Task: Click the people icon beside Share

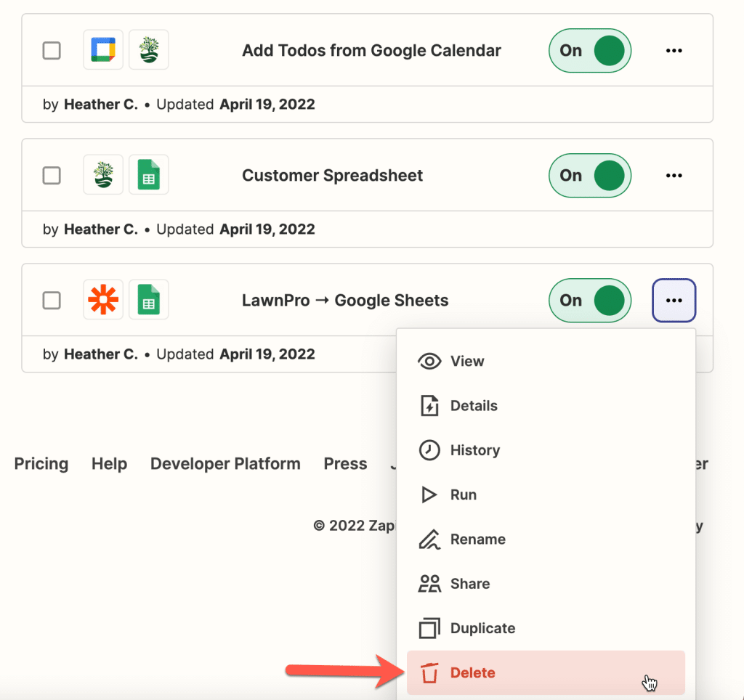Action: pos(429,584)
